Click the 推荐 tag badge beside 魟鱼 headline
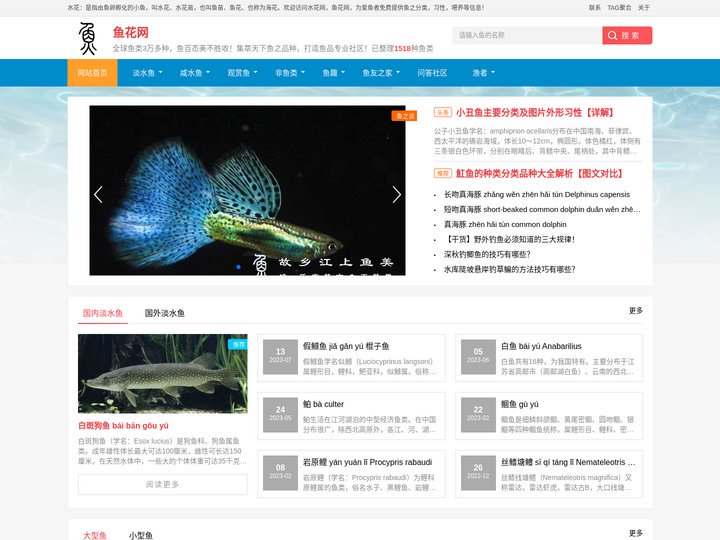The image size is (720, 540). click(443, 174)
